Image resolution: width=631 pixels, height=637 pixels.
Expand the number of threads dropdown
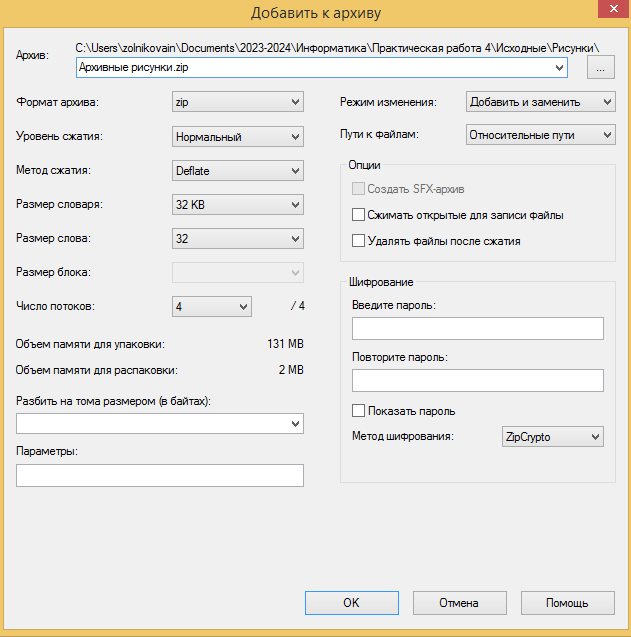coord(212,306)
